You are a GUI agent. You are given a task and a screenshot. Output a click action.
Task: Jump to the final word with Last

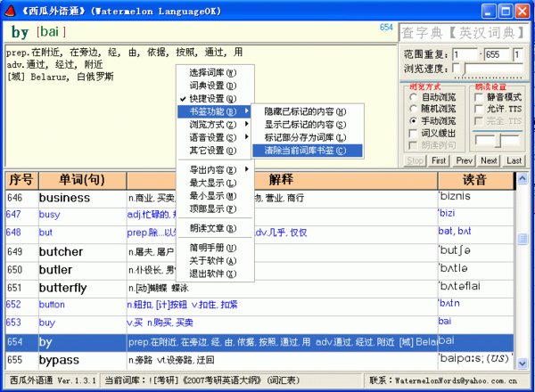pyautogui.click(x=513, y=160)
